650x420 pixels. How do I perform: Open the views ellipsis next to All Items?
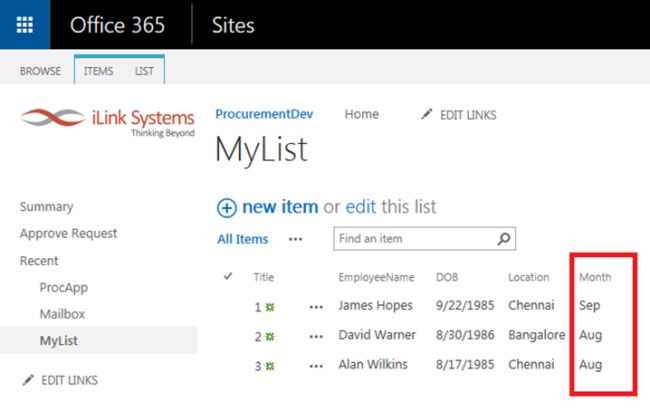coord(295,239)
